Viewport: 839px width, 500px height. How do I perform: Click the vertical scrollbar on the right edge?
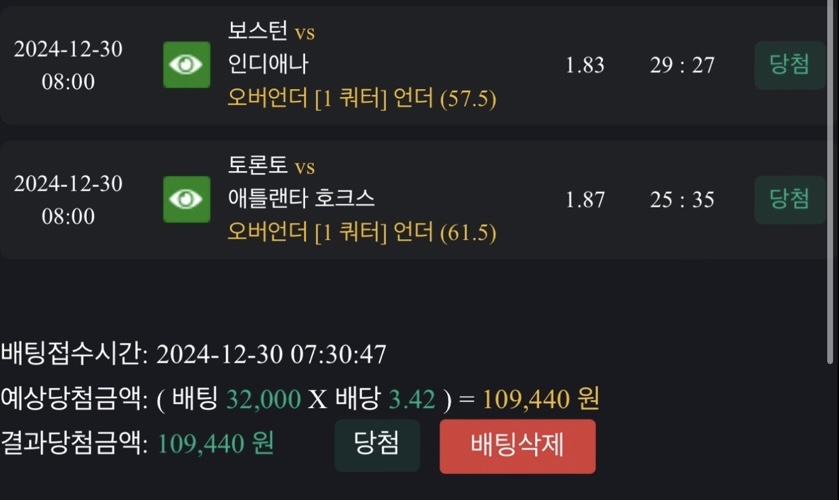point(834,180)
